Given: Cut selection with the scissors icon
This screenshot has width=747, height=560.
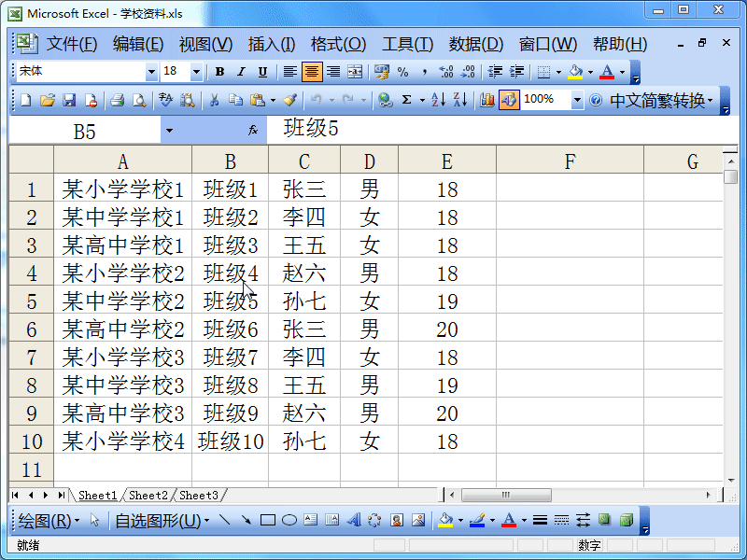Looking at the screenshot, I should 214,101.
